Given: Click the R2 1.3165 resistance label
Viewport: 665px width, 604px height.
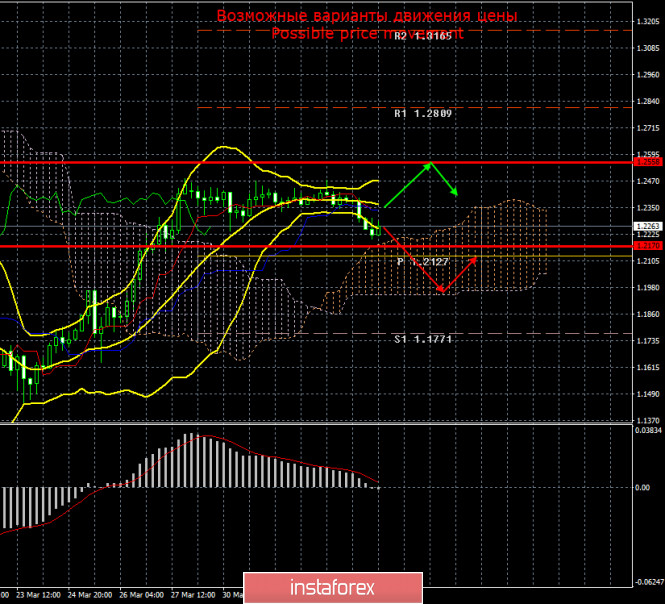Looking at the screenshot, I should [x=423, y=36].
